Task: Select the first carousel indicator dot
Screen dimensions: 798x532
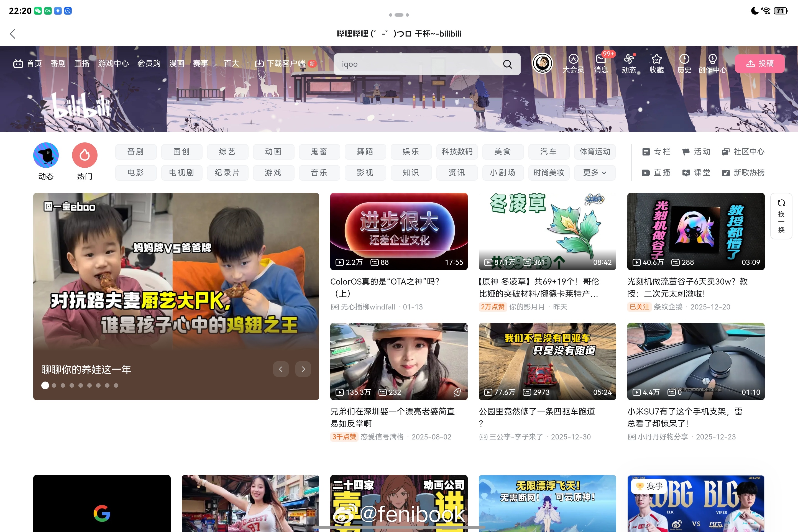Action: pyautogui.click(x=45, y=385)
